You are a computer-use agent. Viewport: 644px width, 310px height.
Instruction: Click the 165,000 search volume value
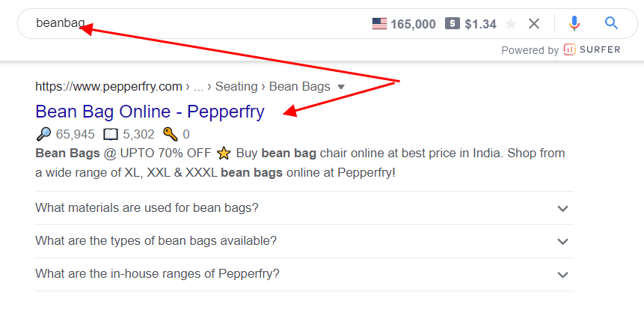pos(413,24)
